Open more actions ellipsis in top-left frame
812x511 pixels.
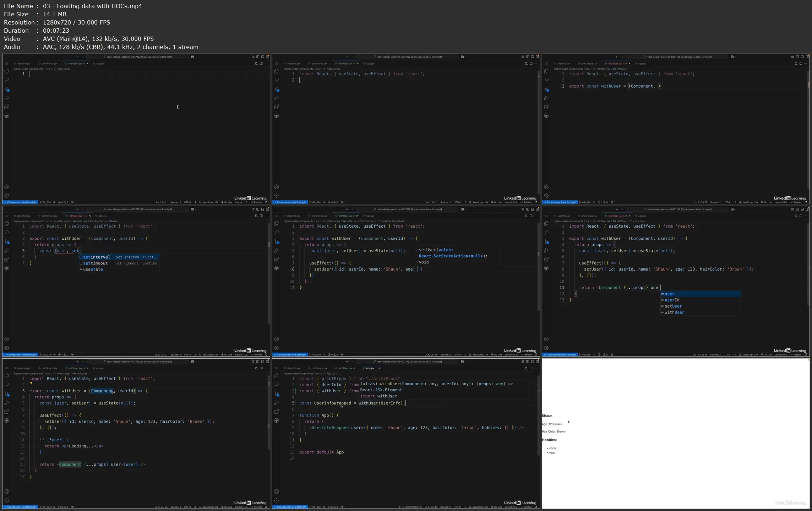click(x=266, y=64)
